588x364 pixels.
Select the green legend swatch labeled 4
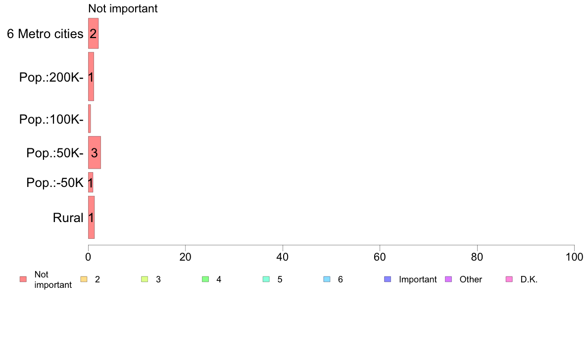pos(205,279)
